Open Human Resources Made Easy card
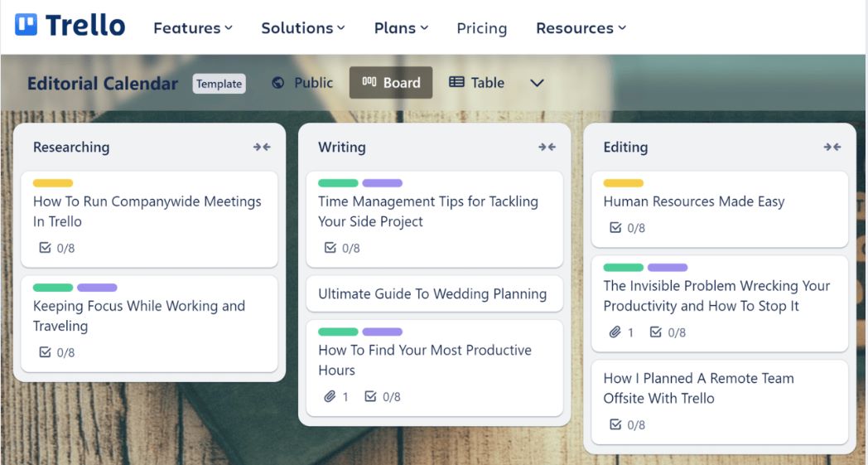This screenshot has width=868, height=465. click(720, 210)
